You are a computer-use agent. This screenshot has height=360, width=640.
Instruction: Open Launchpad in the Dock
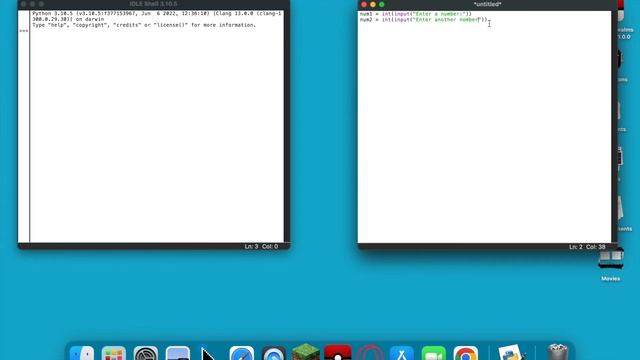coord(113,353)
